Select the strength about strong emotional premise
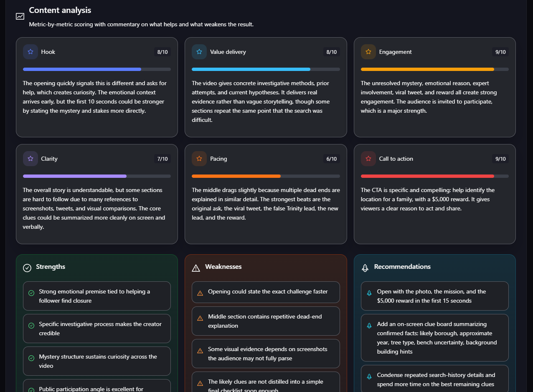The width and height of the screenshot is (533, 392). pyautogui.click(x=97, y=296)
